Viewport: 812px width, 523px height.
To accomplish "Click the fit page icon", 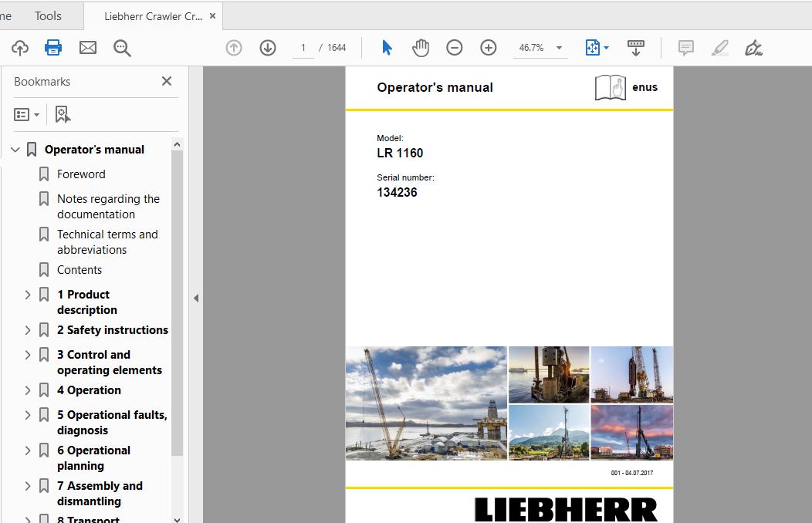I will coord(593,48).
